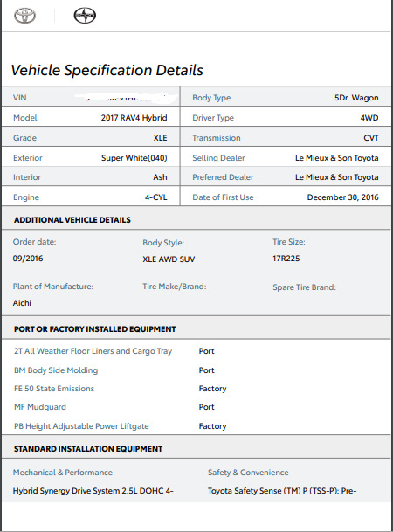Click the redacted VIN value field
The image size is (393, 532).
click(x=126, y=98)
